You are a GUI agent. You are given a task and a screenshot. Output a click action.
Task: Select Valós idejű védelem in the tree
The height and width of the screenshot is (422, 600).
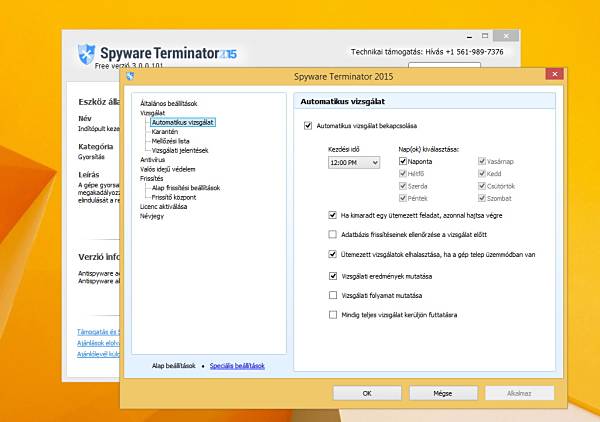click(x=167, y=169)
